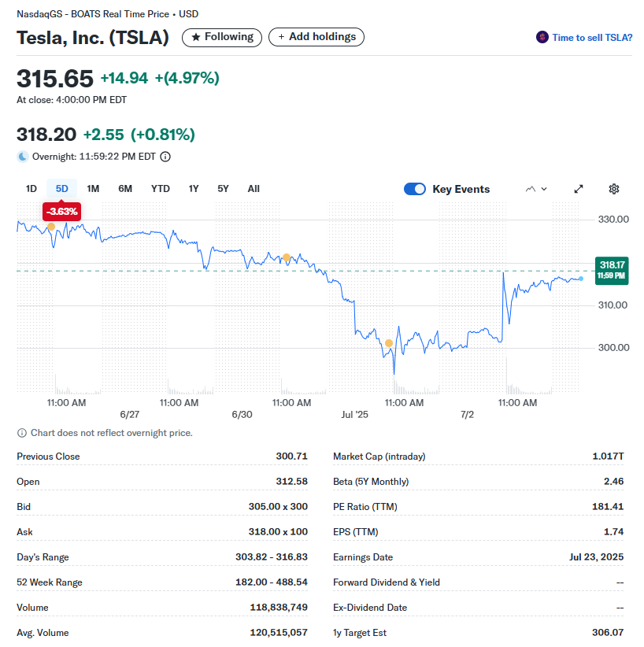644x647 pixels.
Task: Click the overnight info circle icon
Action: pos(165,157)
